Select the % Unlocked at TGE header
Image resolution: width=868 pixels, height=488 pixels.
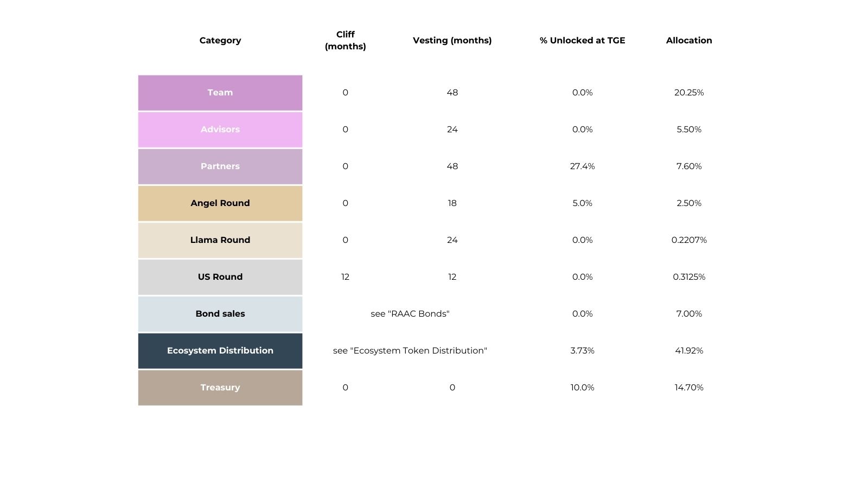coord(582,41)
